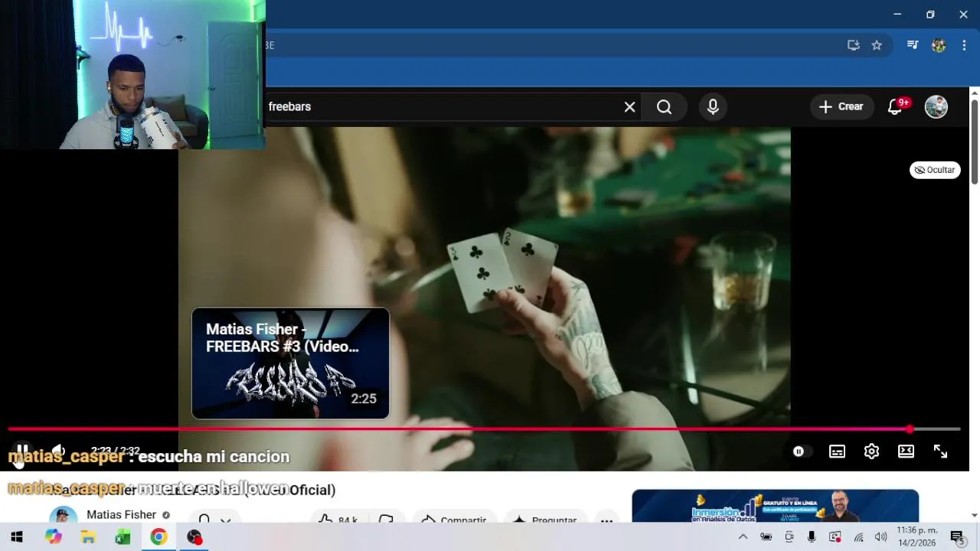Open Copilot from taskbar
The height and width of the screenshot is (551, 980).
pos(53,537)
